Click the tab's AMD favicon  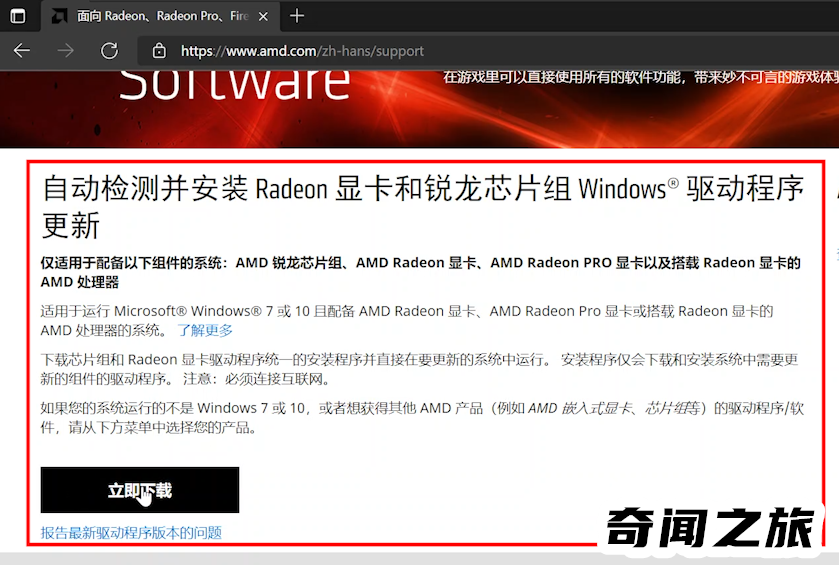tap(59, 16)
